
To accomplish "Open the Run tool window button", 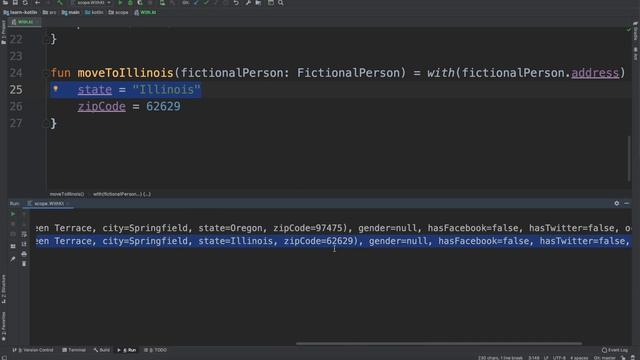I will point(127,350).
